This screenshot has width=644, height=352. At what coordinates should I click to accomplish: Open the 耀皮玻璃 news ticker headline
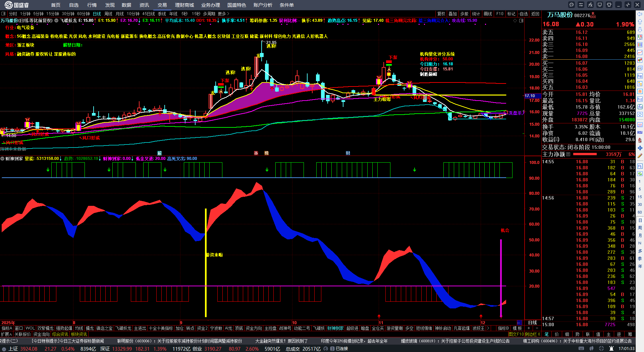tap(455, 341)
